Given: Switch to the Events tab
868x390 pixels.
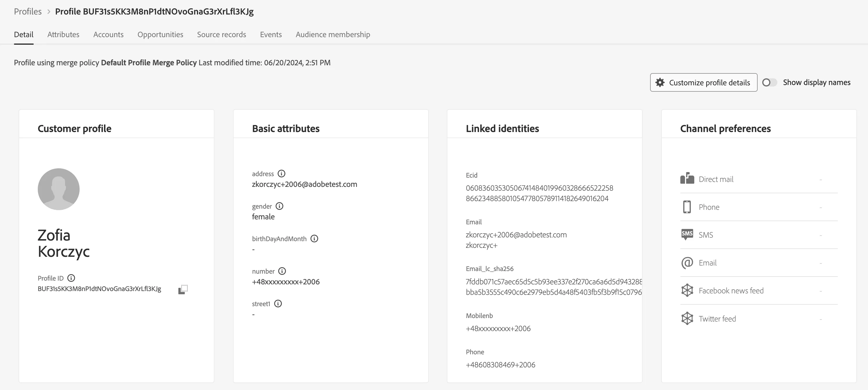Looking at the screenshot, I should (x=271, y=34).
